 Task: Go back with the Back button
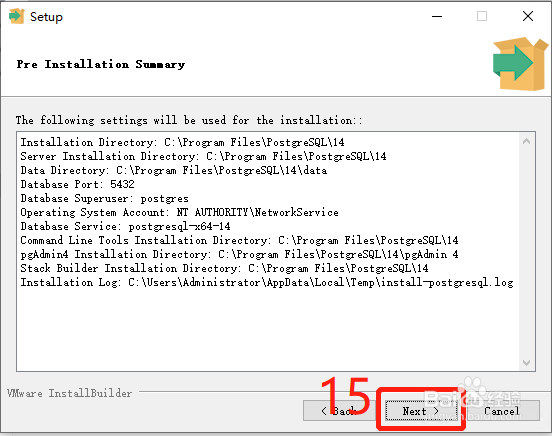(x=339, y=411)
